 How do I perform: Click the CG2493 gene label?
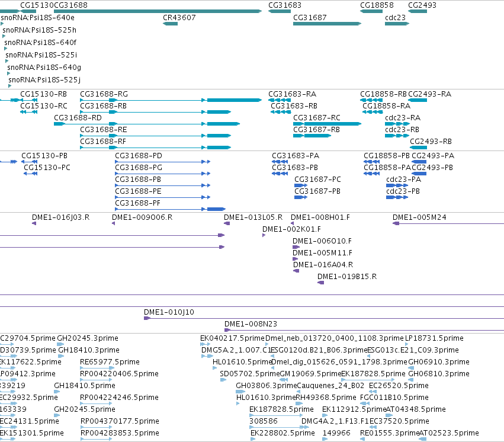tap(422, 5)
